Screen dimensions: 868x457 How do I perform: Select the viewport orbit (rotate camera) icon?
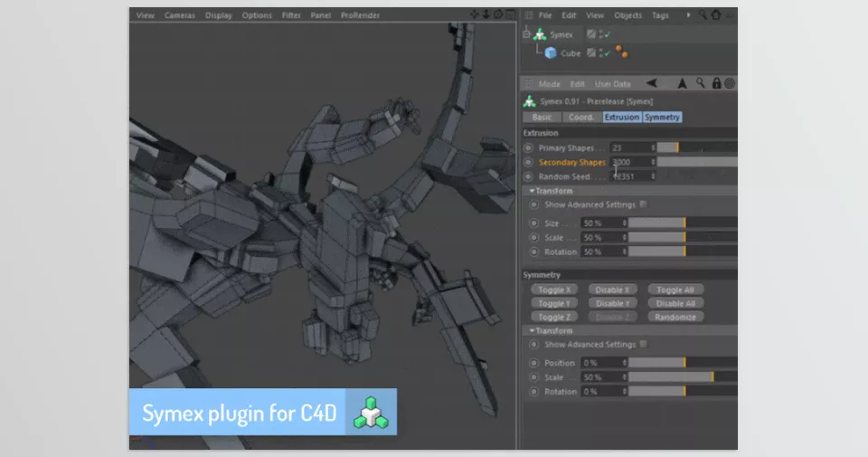[498, 15]
